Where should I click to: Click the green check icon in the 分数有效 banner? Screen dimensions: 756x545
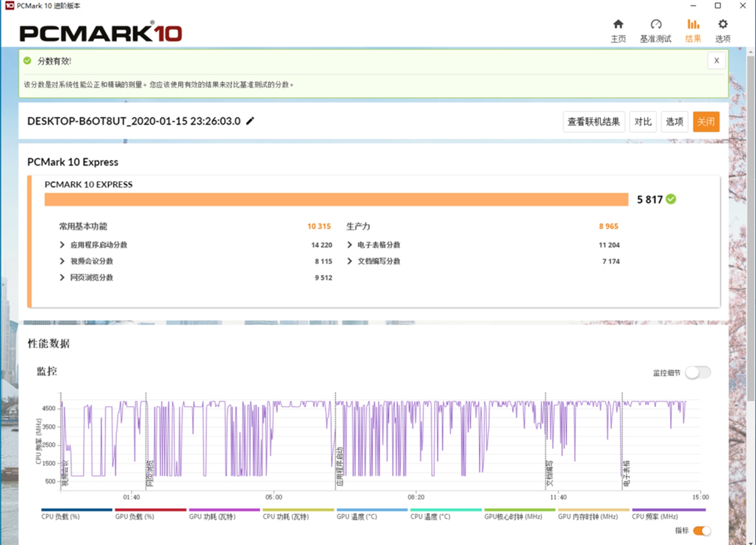pos(26,60)
